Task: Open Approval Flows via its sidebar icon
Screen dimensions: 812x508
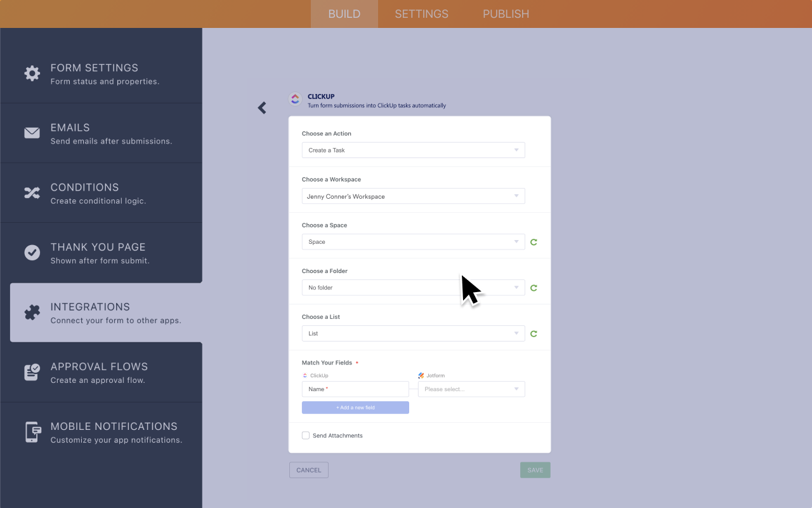Action: pyautogui.click(x=32, y=371)
